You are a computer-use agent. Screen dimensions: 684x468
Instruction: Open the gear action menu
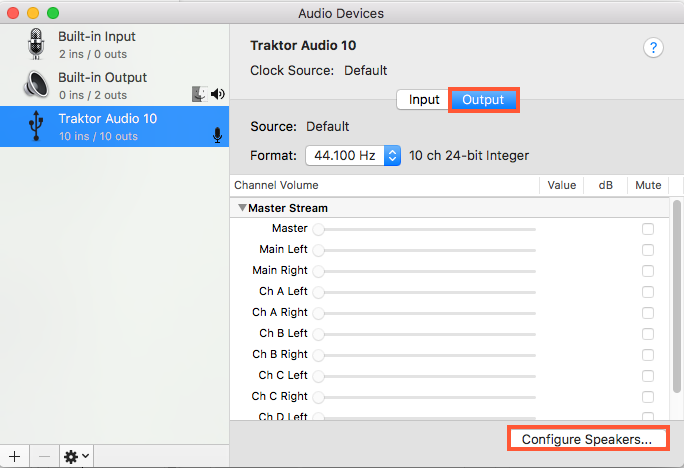77,455
